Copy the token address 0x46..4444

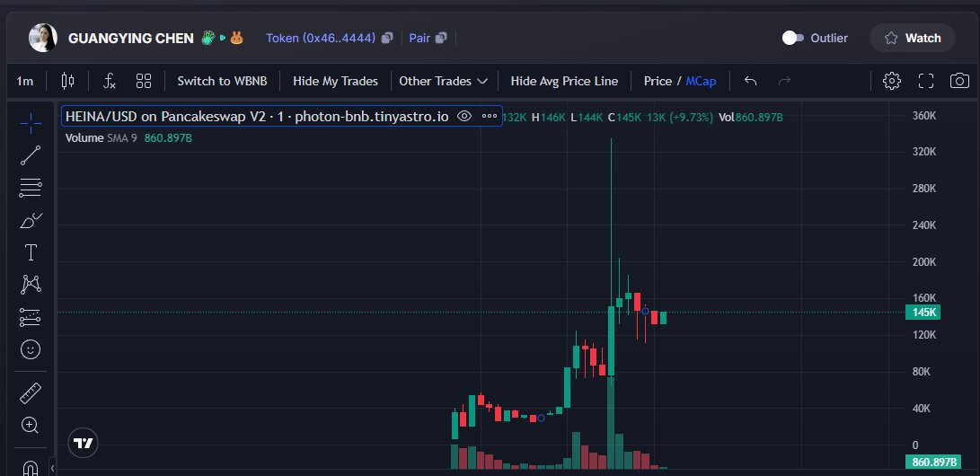[387, 38]
